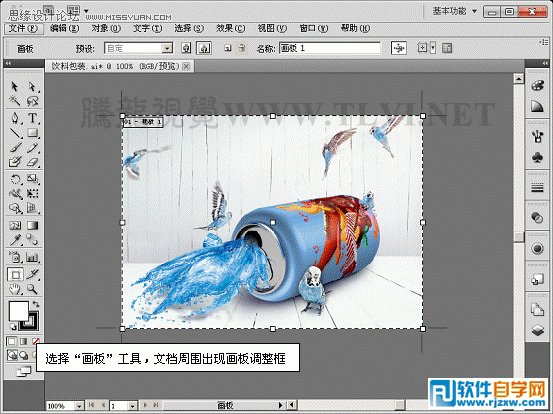Select the Direct Selection tool
The width and height of the screenshot is (553, 414).
pos(32,87)
